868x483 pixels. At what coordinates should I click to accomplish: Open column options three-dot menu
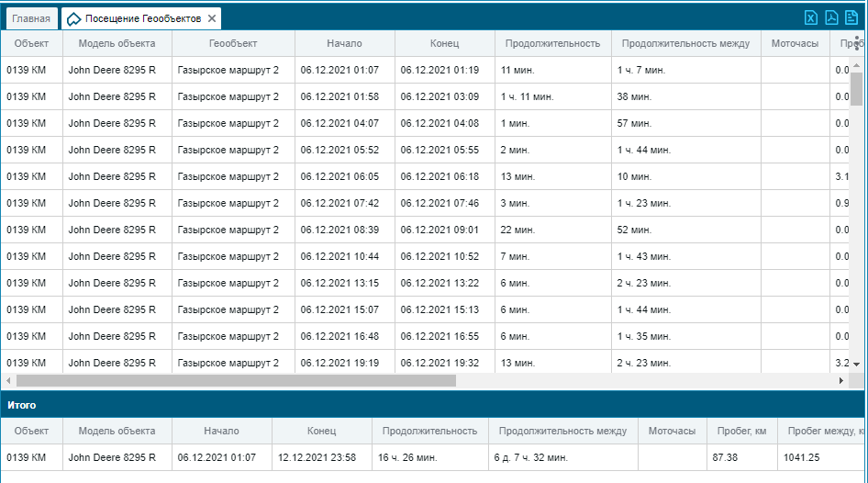pyautogui.click(x=857, y=43)
